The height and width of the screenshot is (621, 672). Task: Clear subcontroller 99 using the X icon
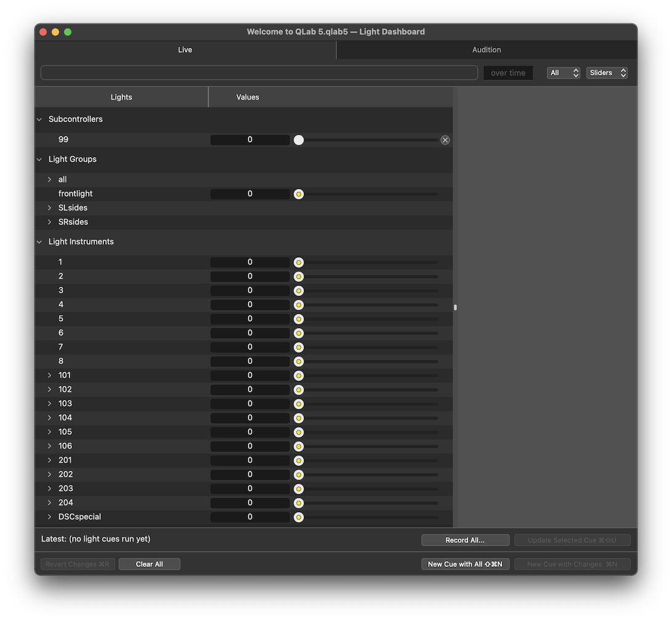445,140
